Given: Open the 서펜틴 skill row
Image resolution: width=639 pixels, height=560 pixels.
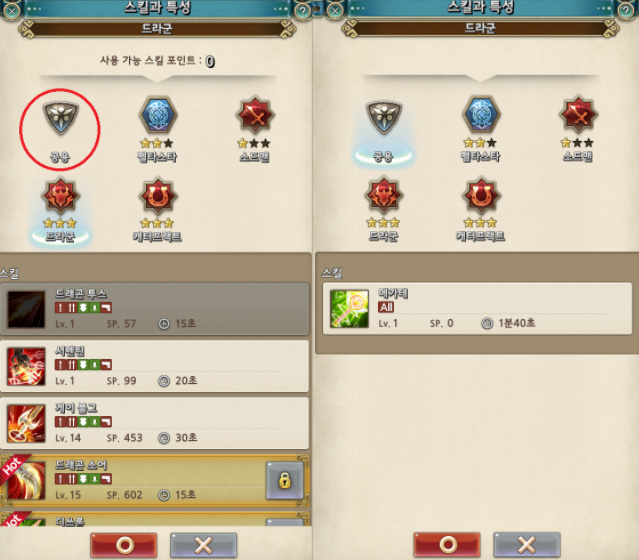Looking at the screenshot, I should pos(154,366).
